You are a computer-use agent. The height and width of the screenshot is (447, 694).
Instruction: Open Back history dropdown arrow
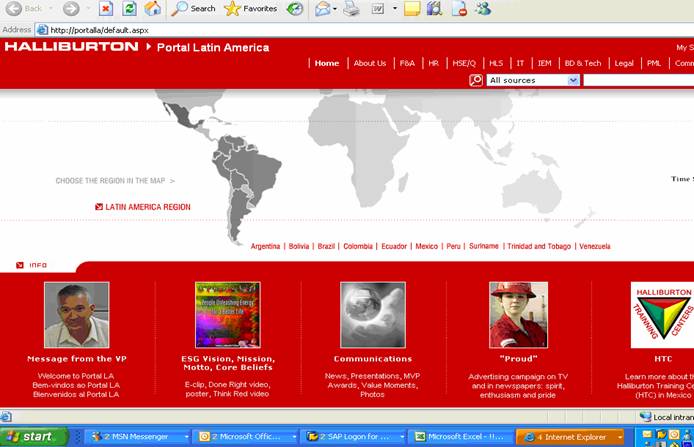[50, 8]
